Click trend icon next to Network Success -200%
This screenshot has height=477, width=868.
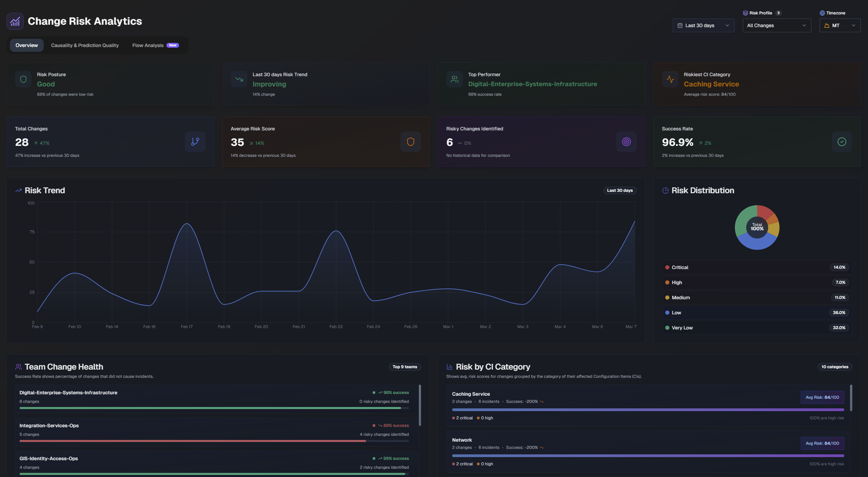click(542, 447)
